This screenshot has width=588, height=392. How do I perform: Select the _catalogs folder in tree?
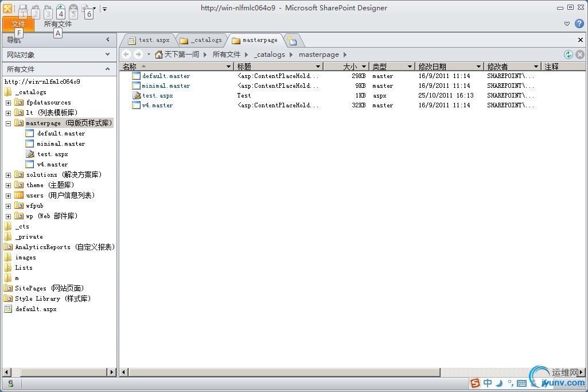pos(31,92)
